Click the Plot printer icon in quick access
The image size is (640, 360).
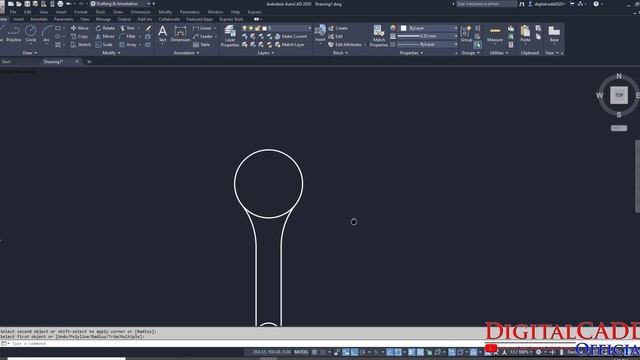[x=60, y=4]
